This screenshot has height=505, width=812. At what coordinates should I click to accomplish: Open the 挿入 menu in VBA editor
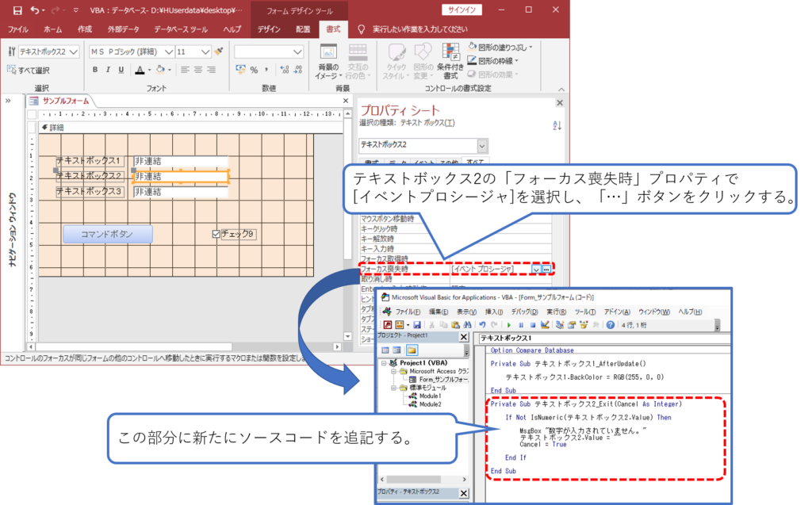[x=494, y=312]
